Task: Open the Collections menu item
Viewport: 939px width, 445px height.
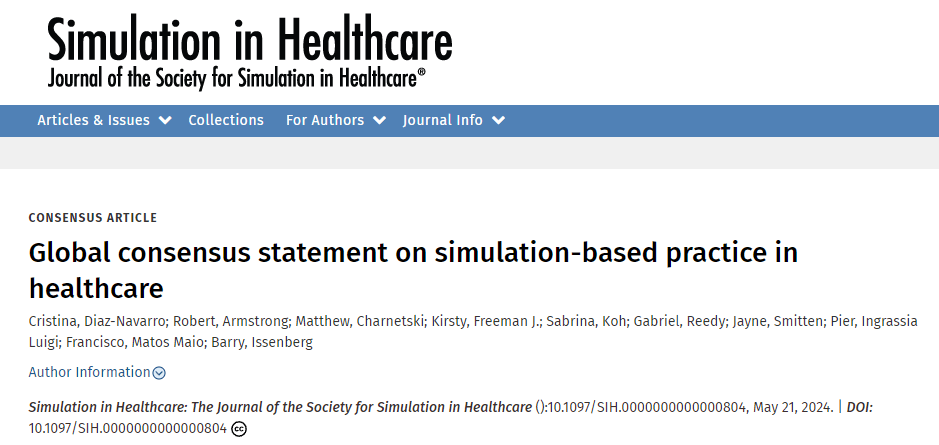Action: pos(226,120)
